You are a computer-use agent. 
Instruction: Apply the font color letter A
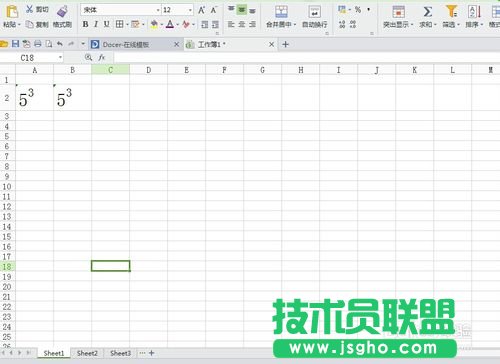(170, 24)
